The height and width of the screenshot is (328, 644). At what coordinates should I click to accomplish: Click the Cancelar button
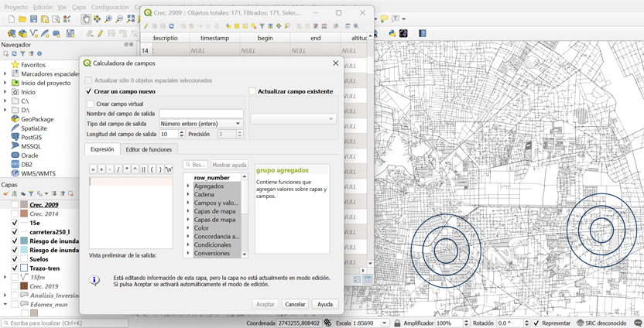coord(295,305)
